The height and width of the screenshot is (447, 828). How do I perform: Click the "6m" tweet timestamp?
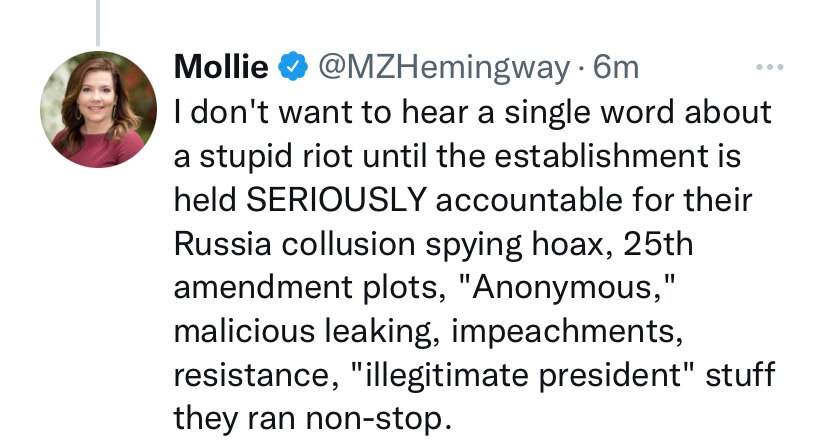(x=616, y=68)
